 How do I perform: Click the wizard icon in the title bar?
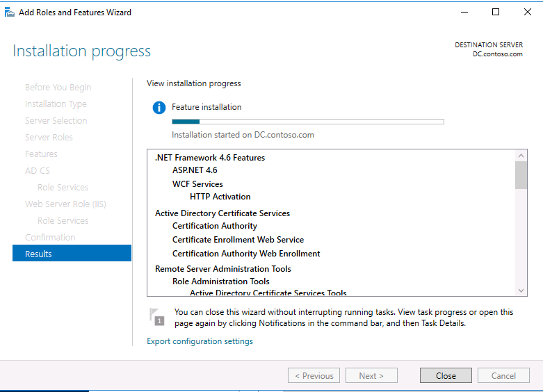coord(10,12)
